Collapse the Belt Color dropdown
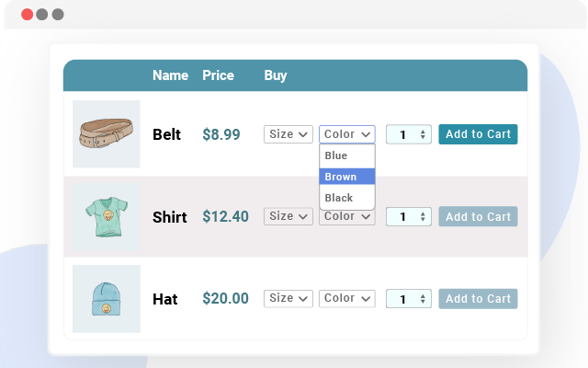Screen dimensions: 588x368 click(347, 134)
